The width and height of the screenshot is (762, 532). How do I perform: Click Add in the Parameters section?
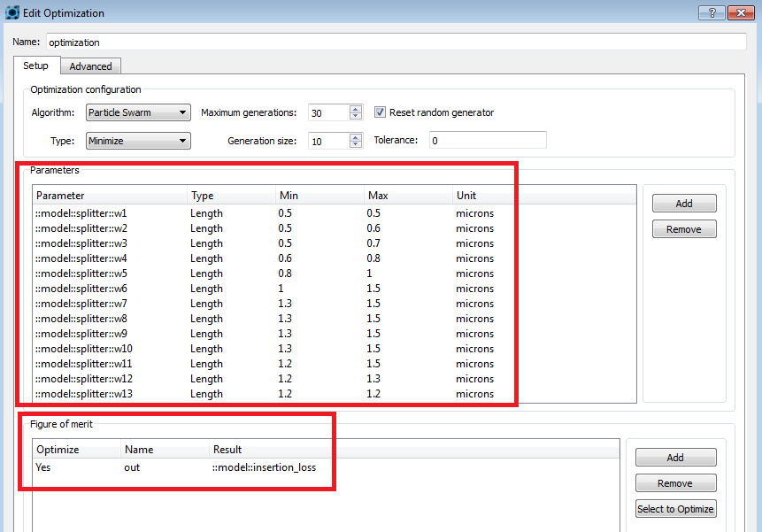point(683,203)
